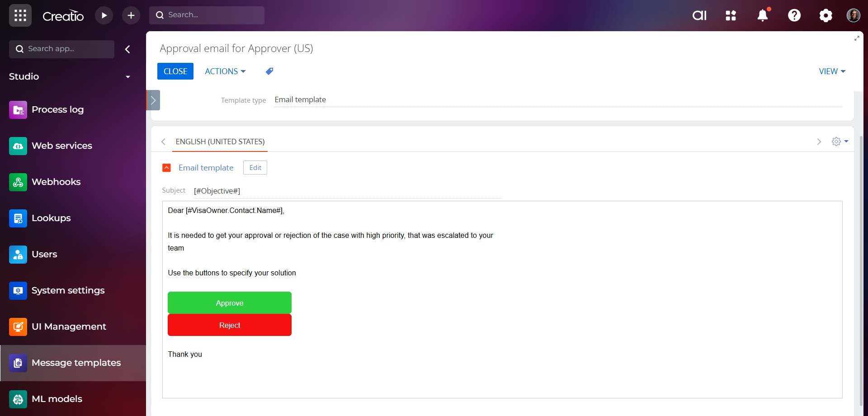Click the page title Approval email for Approver

tap(236, 48)
